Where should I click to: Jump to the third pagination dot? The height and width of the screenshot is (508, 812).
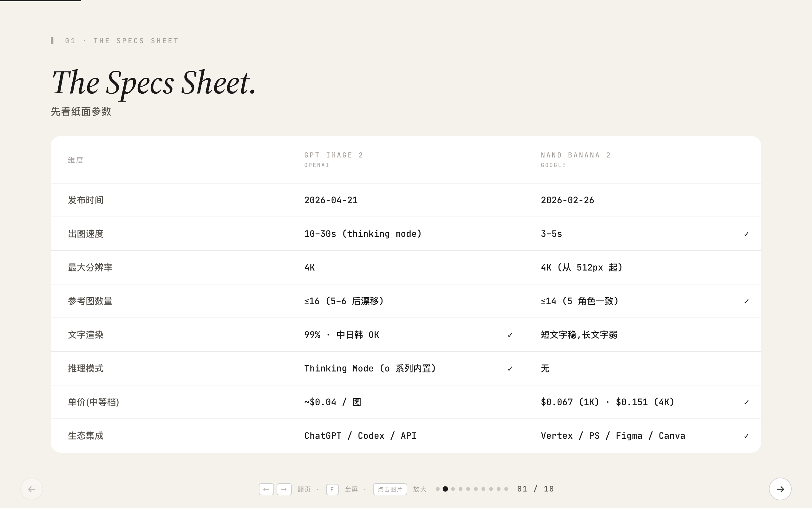[453, 489]
